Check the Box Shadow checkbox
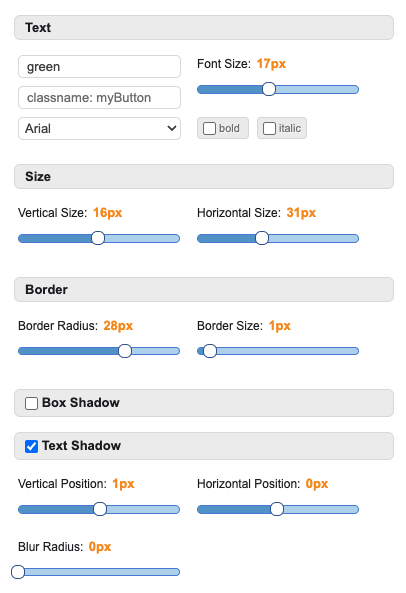 click(x=31, y=403)
